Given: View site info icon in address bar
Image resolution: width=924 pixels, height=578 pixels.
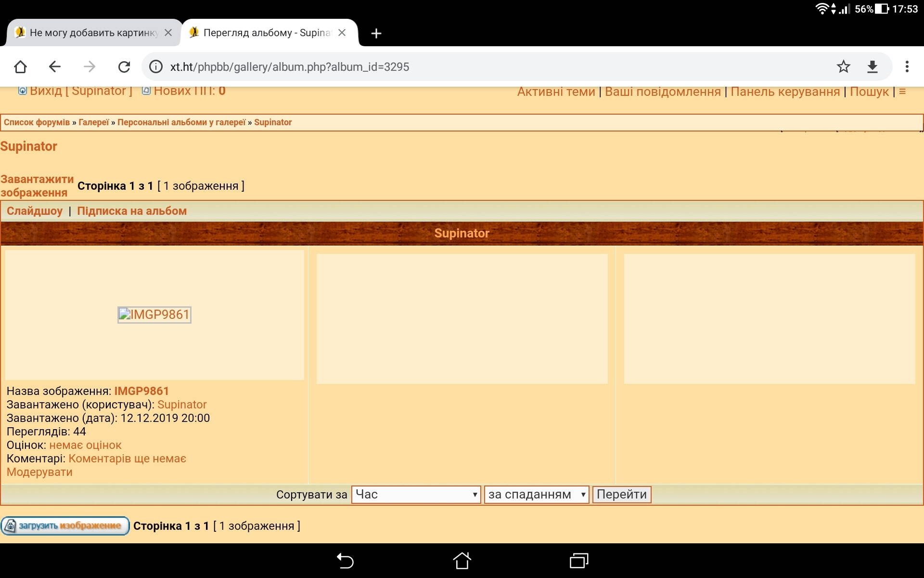Looking at the screenshot, I should coord(156,66).
